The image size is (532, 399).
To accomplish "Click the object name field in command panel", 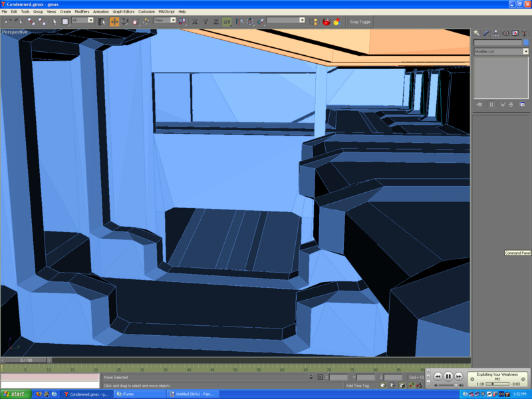I will pyautogui.click(x=497, y=43).
